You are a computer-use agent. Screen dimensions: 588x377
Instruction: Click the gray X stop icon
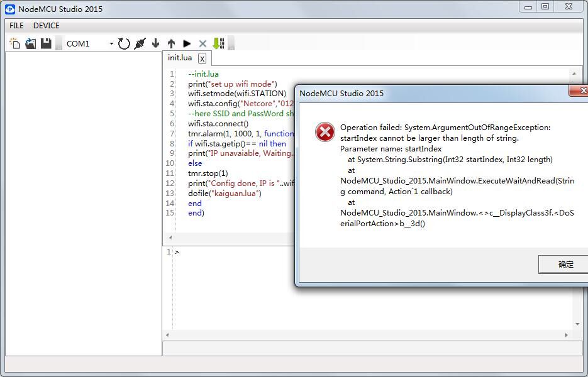point(202,43)
